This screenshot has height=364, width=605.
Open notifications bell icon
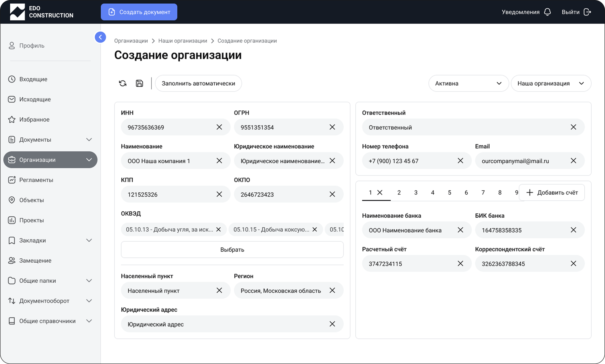[x=548, y=12]
